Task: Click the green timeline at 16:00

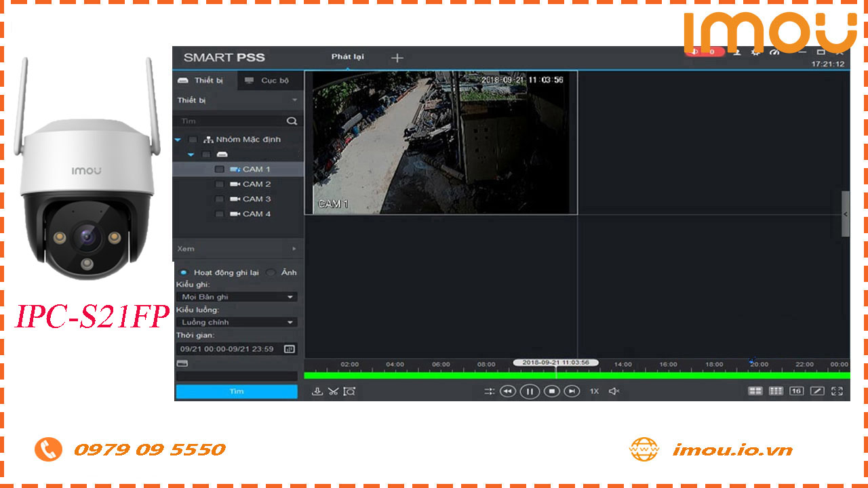Action: tap(668, 375)
